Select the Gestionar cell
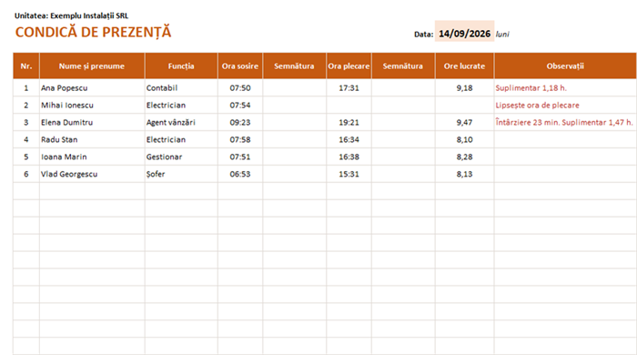This screenshot has width=637, height=364. click(181, 157)
